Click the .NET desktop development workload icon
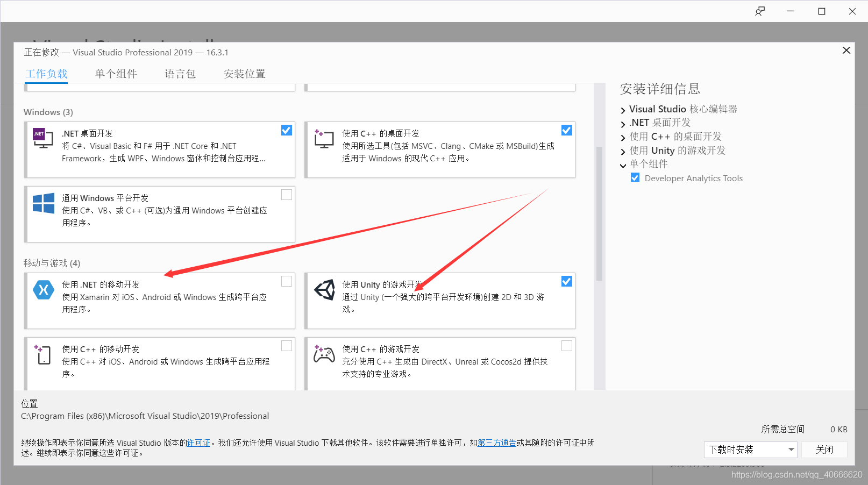The width and height of the screenshot is (868, 485). coord(43,138)
